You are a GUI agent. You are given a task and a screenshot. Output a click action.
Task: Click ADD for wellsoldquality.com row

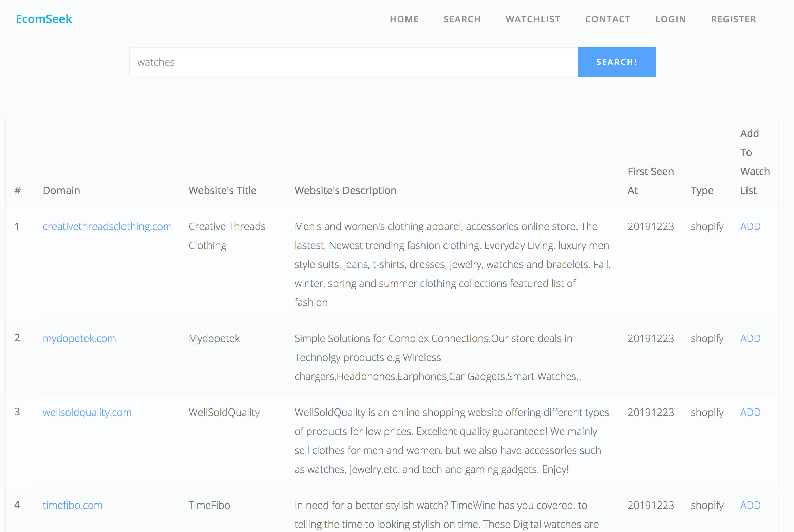[x=750, y=412]
